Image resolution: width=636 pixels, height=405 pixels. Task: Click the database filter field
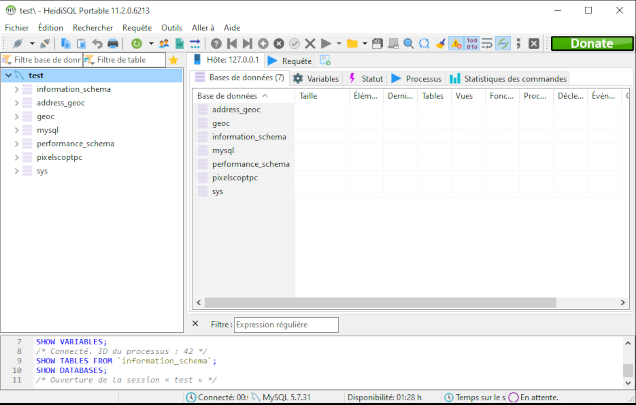pyautogui.click(x=42, y=60)
